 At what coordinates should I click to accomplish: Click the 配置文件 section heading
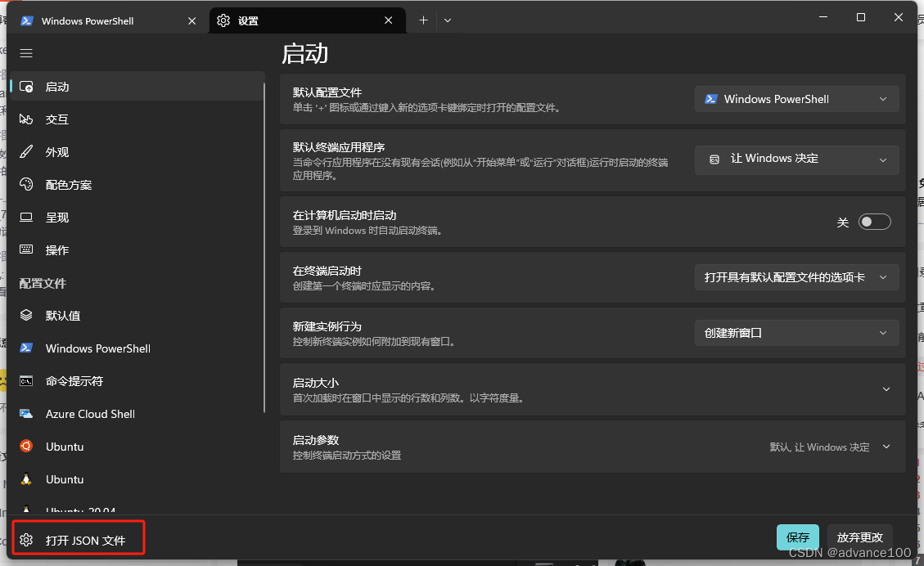[x=43, y=283]
